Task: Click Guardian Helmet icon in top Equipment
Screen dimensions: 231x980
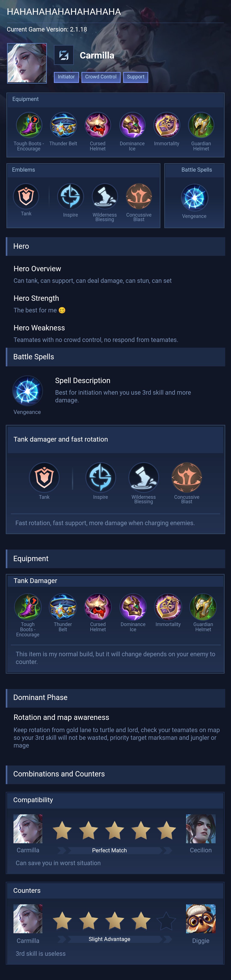Action: click(201, 125)
